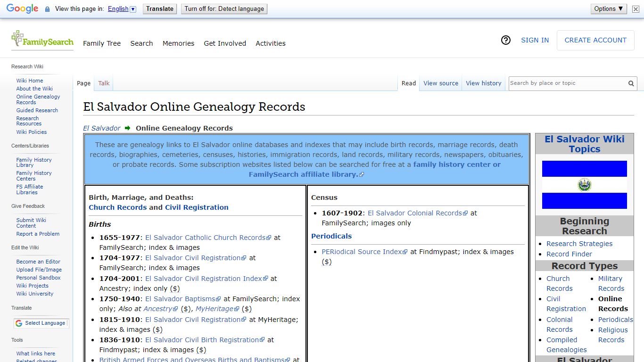The image size is (644, 362).
Task: Open FS Affiliate Libraries link
Action: pos(30,189)
